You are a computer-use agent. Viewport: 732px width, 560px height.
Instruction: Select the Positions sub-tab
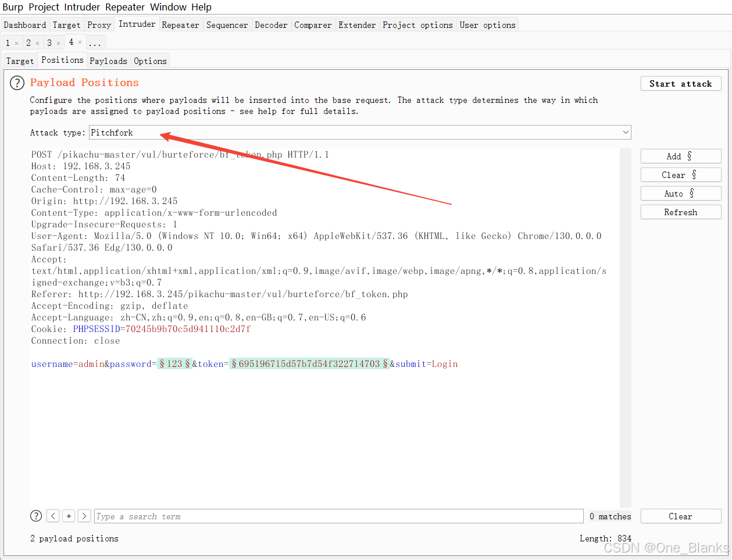[62, 59]
